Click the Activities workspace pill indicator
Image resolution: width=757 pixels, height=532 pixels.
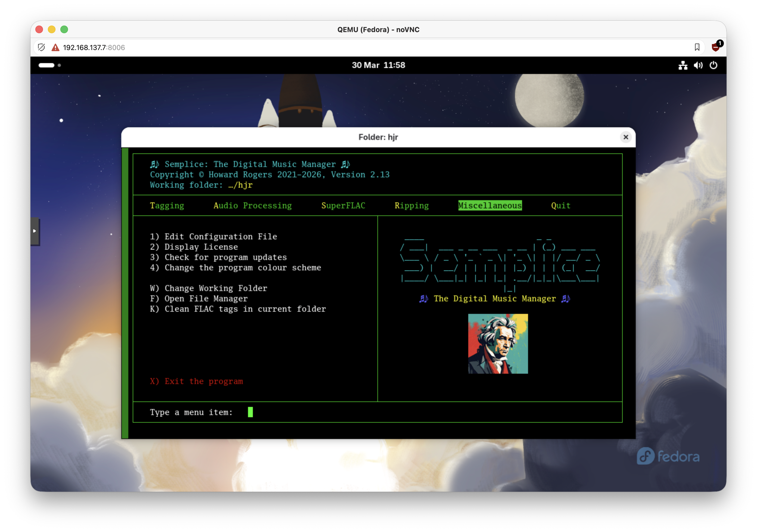(x=46, y=65)
